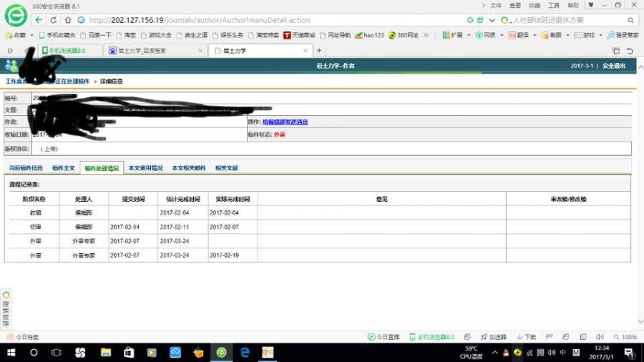Click the 安全退出 logout link
The height and width of the screenshot is (362, 644).
[x=614, y=66]
